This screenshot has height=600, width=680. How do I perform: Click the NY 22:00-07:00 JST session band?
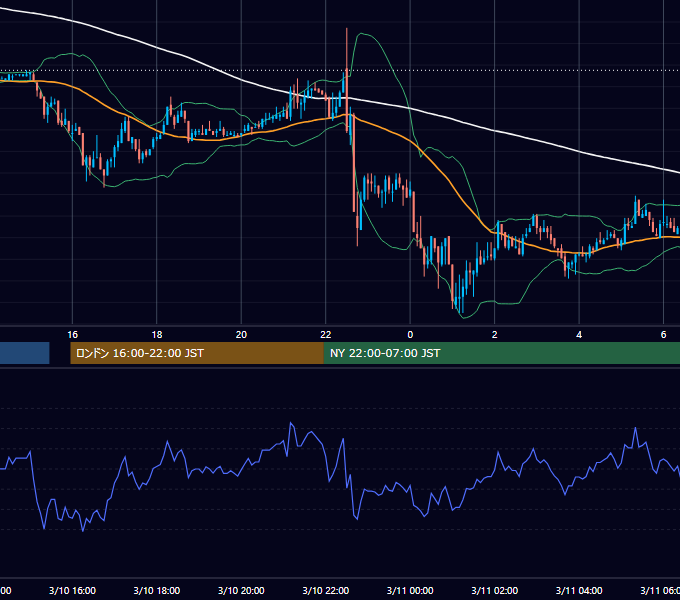[502, 353]
